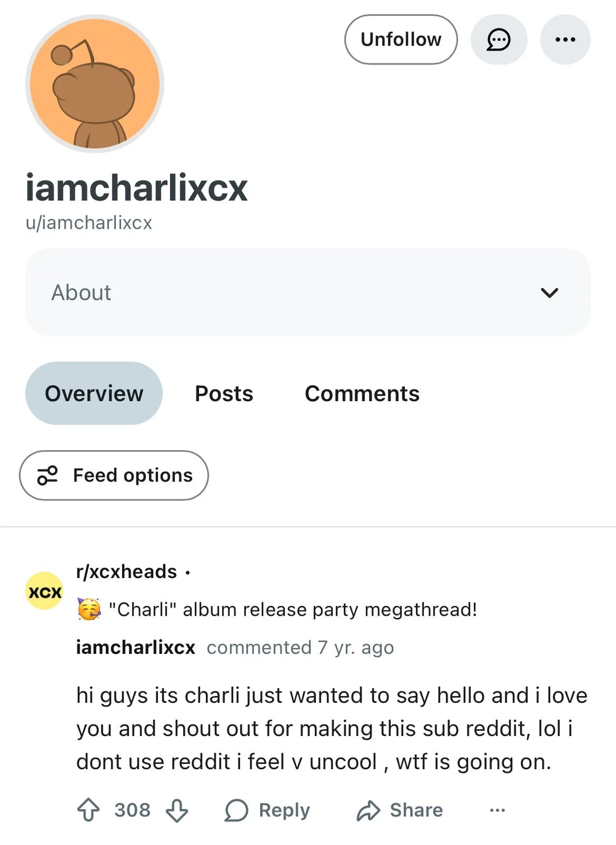The height and width of the screenshot is (845, 616).
Task: Open the "Charli" album release megathread
Action: tap(292, 610)
